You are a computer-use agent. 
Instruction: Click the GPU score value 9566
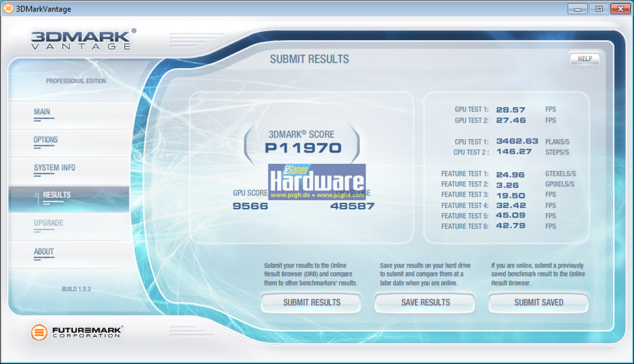coord(250,206)
